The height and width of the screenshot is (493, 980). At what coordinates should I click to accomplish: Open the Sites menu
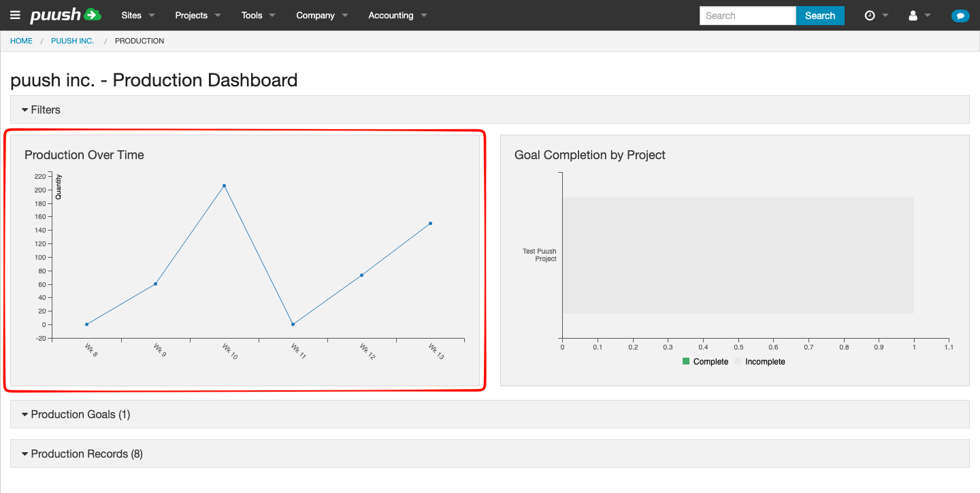click(138, 15)
